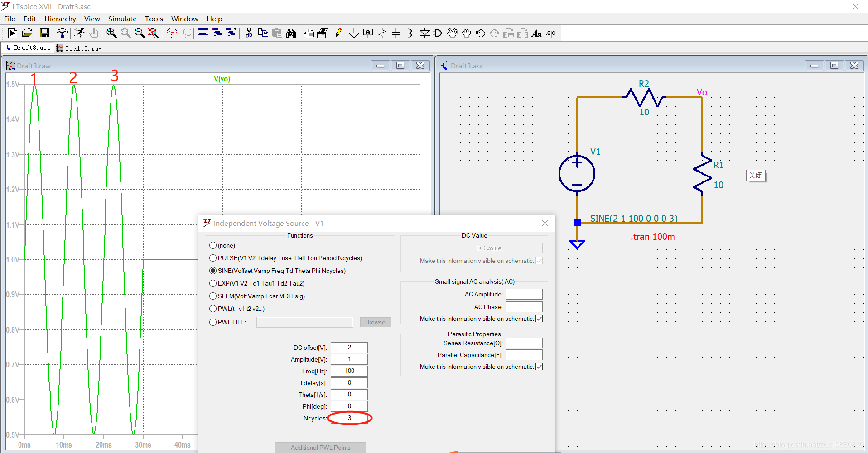Open the Label Net tool
The width and height of the screenshot is (868, 453).
coord(368,33)
